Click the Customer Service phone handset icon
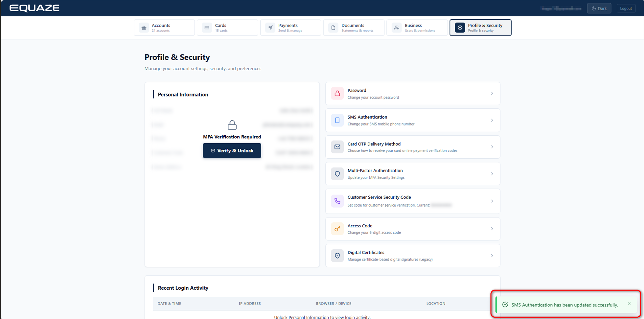The width and height of the screenshot is (644, 319). coord(337,201)
